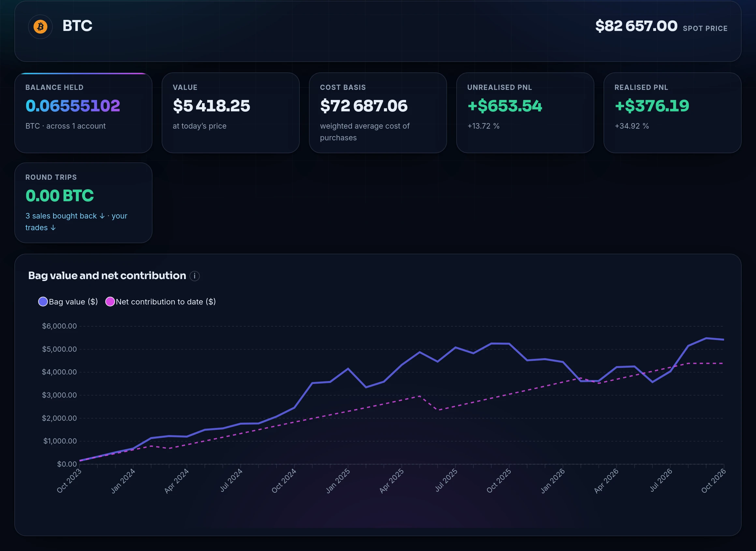Follow the 'your trades' link
The image size is (756, 551).
77,222
